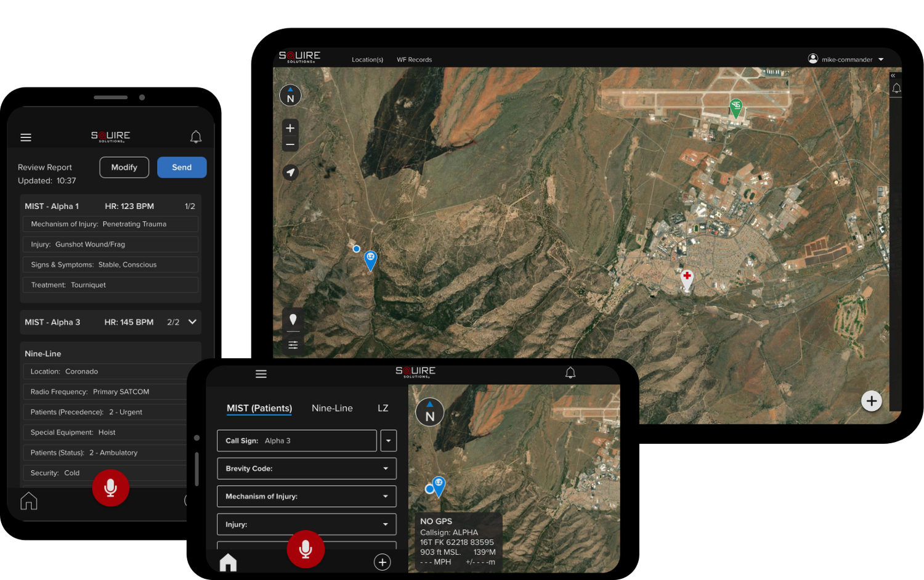Screen dimensions: 924x580
Task: Click the compass on the landscape phone map
Action: click(x=430, y=412)
